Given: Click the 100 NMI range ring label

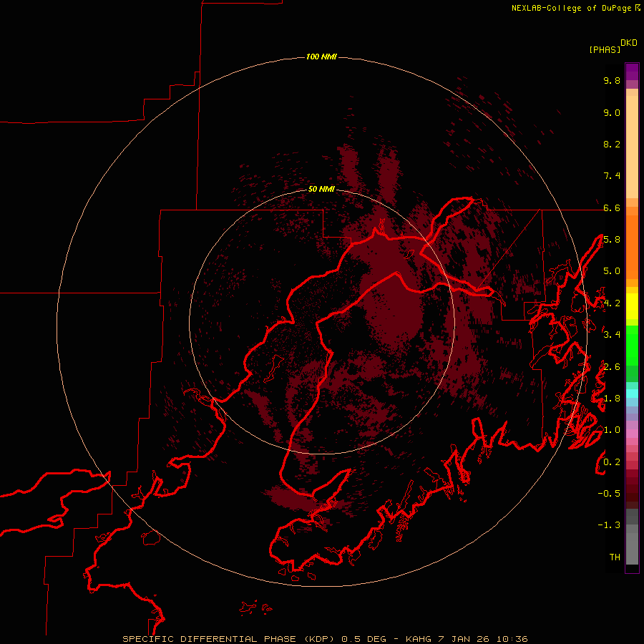Looking at the screenshot, I should [321, 57].
